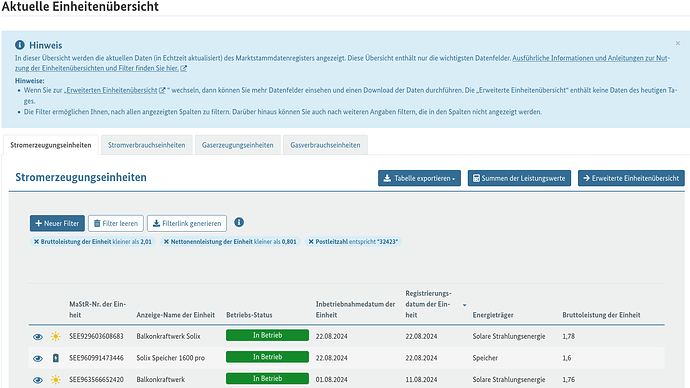Click the Bruttoleistung value 1,78
This screenshot has width=690, height=388.
(569, 336)
